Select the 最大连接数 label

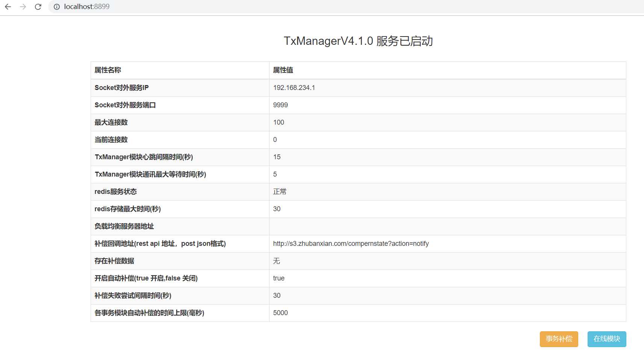point(111,122)
